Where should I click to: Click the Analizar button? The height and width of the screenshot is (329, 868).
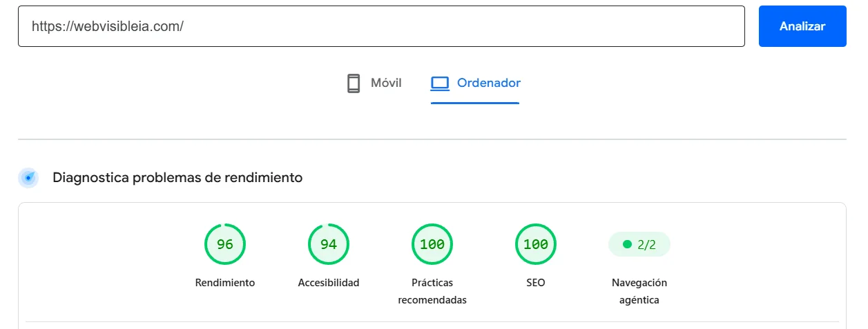pos(802,26)
